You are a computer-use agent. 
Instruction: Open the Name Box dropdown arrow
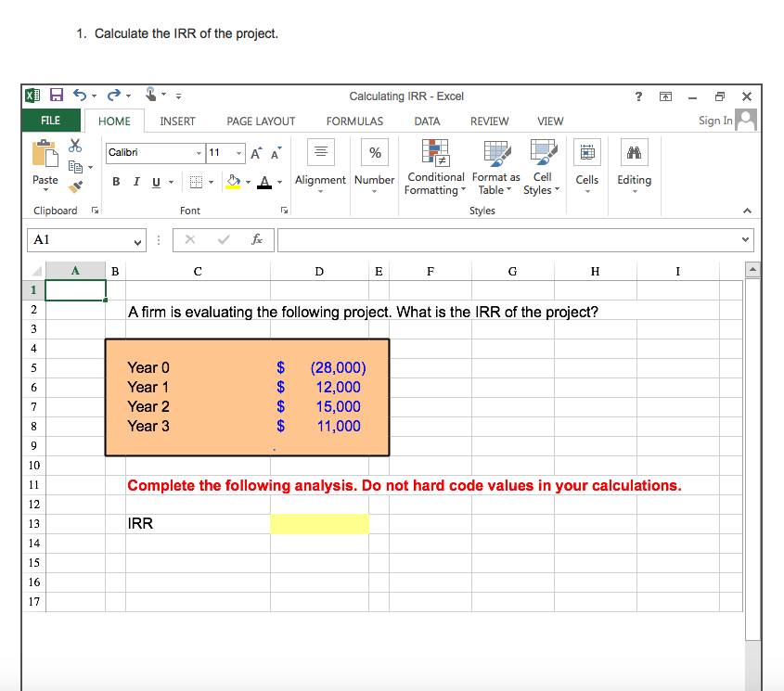137,241
